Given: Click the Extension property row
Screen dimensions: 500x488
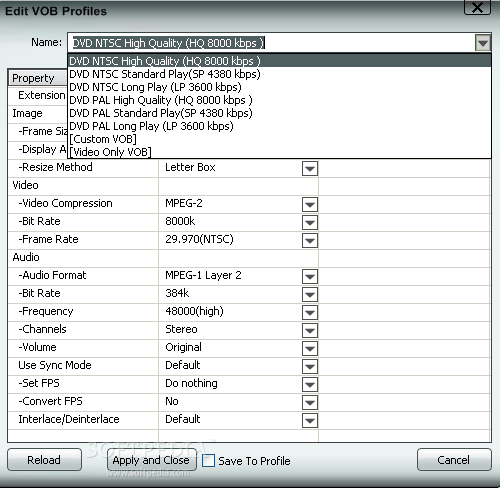Looking at the screenshot, I should 38,96.
